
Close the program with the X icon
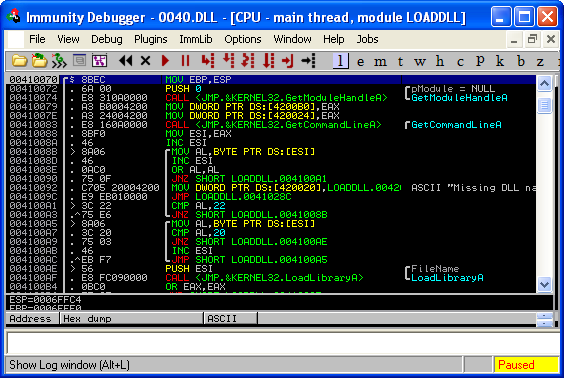tap(145, 61)
